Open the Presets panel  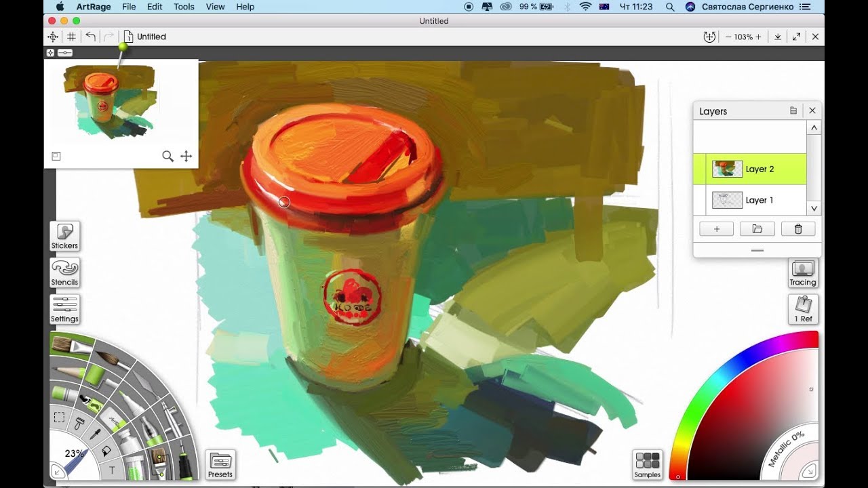(x=220, y=466)
